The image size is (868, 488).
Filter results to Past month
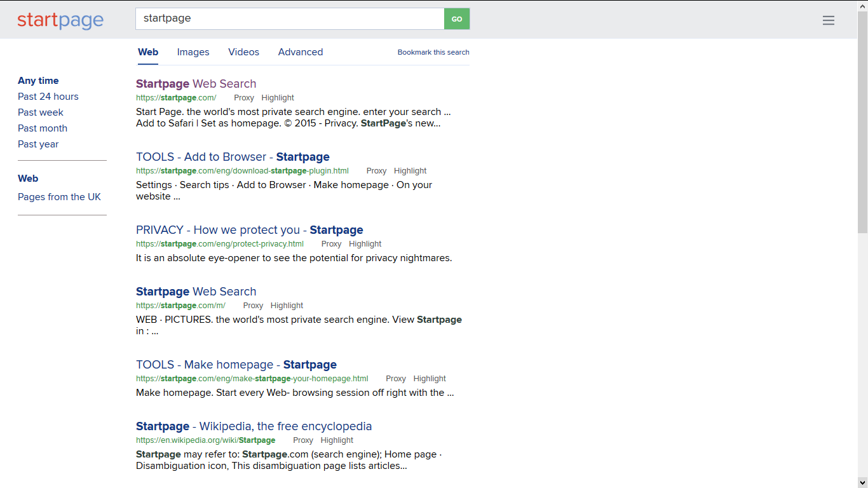pos(43,128)
